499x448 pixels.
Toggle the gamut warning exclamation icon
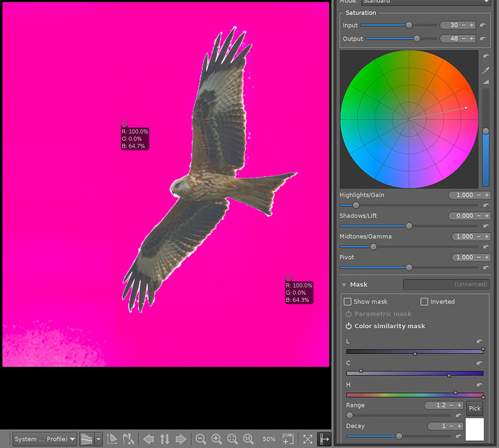[x=128, y=439]
